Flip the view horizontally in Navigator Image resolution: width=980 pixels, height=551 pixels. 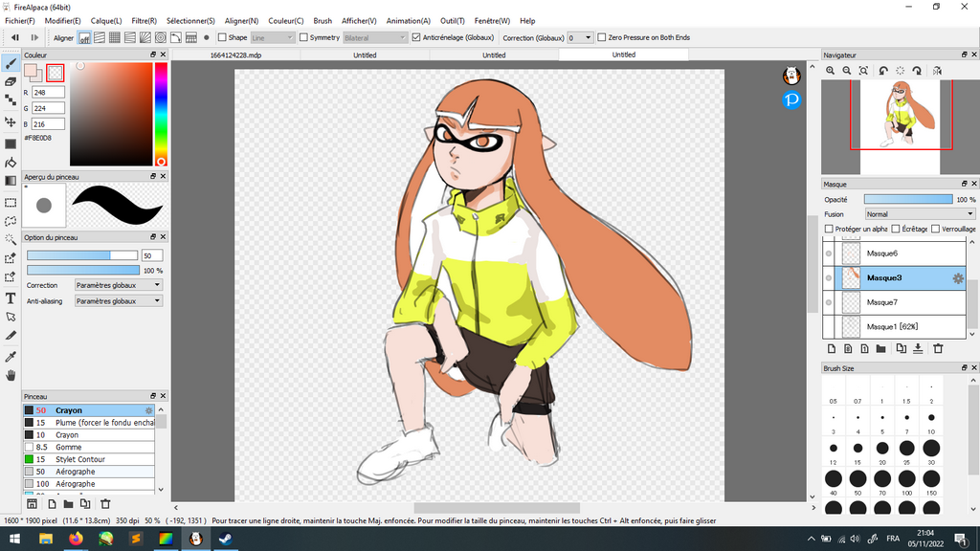coord(938,71)
